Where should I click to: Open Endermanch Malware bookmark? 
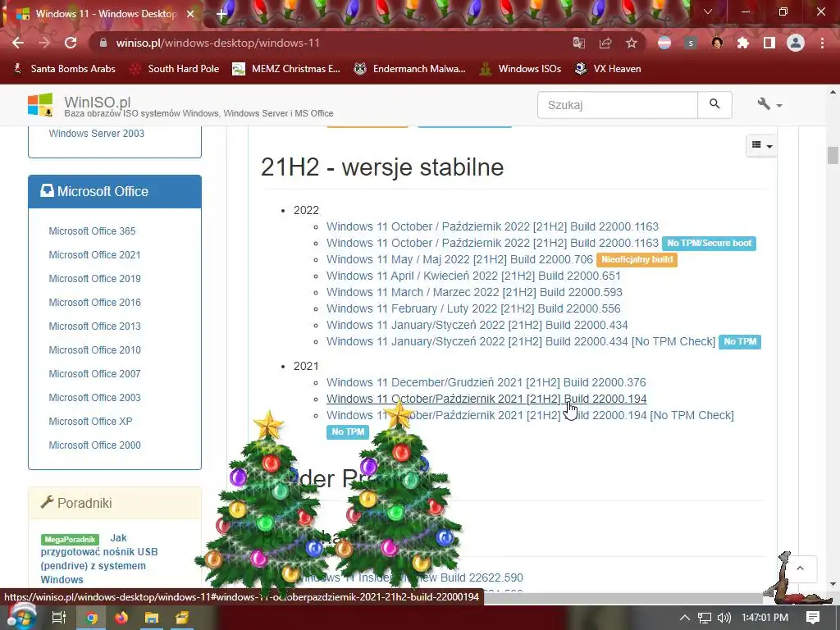[x=409, y=69]
